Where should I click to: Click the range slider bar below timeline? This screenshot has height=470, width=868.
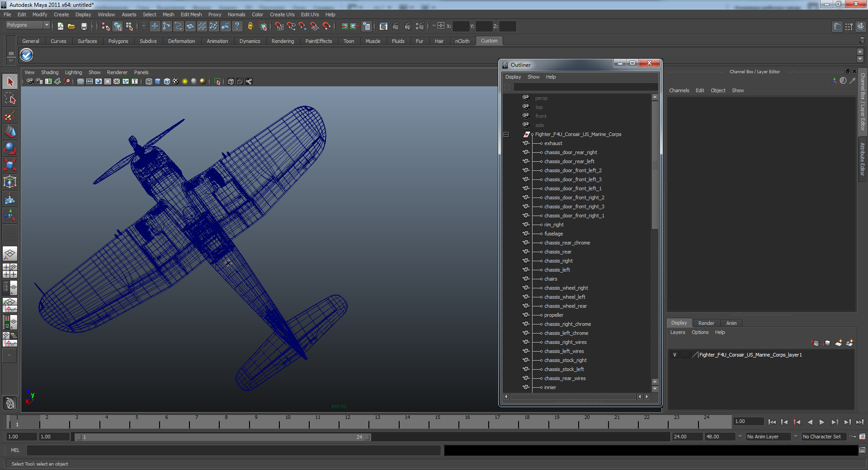pyautogui.click(x=222, y=437)
